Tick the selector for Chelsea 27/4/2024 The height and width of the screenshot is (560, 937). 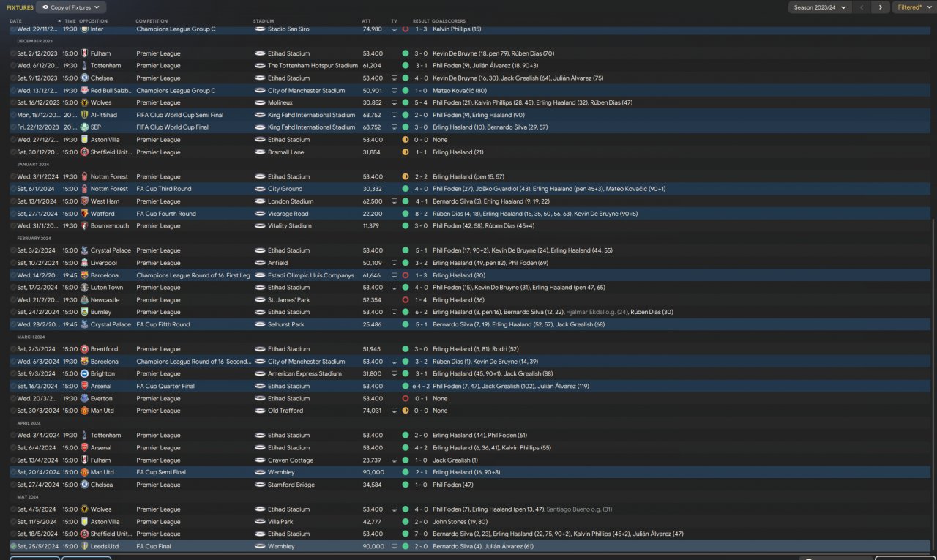pyautogui.click(x=13, y=485)
